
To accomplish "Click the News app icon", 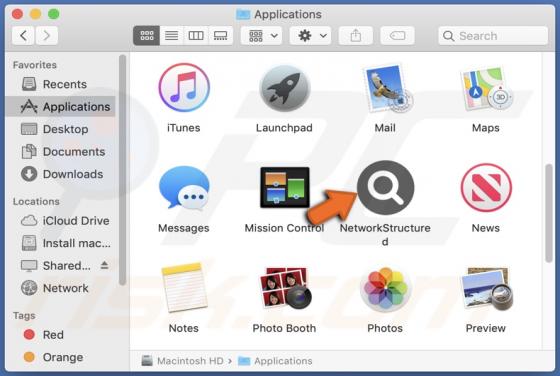I will [486, 188].
